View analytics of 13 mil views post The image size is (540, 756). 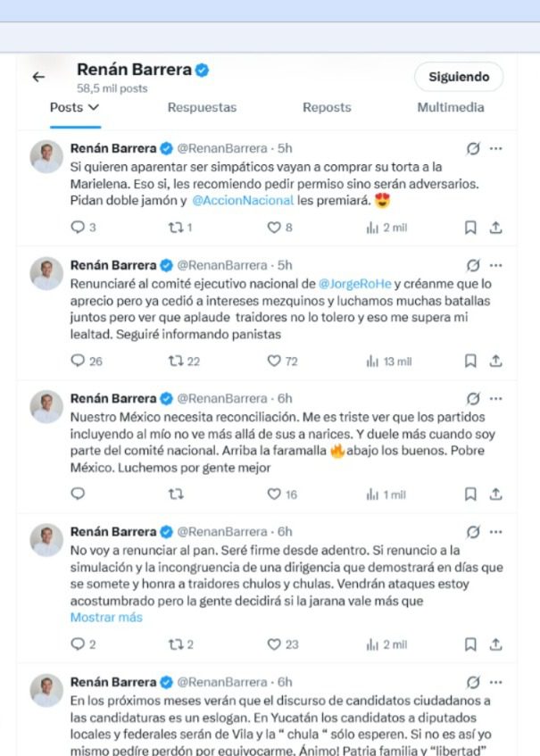[389, 361]
